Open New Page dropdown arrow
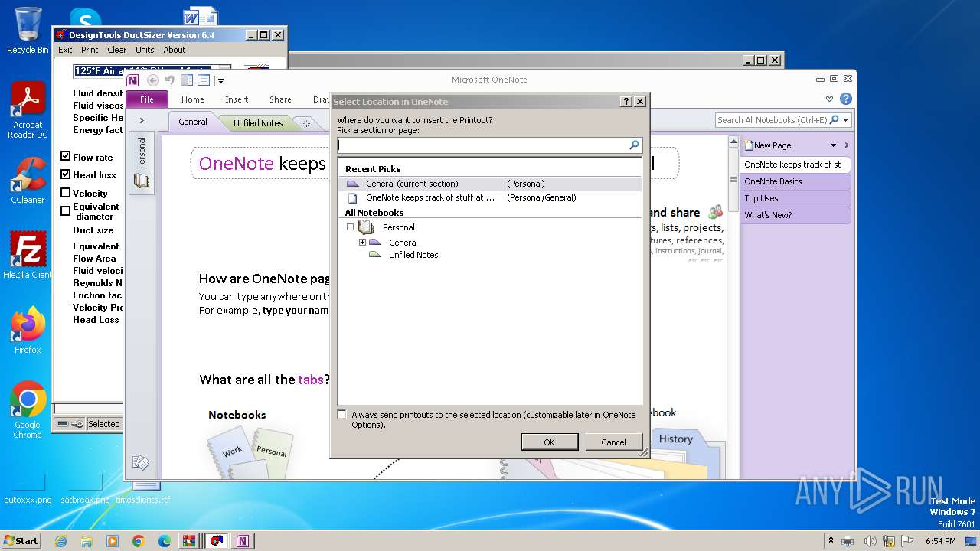 833,145
